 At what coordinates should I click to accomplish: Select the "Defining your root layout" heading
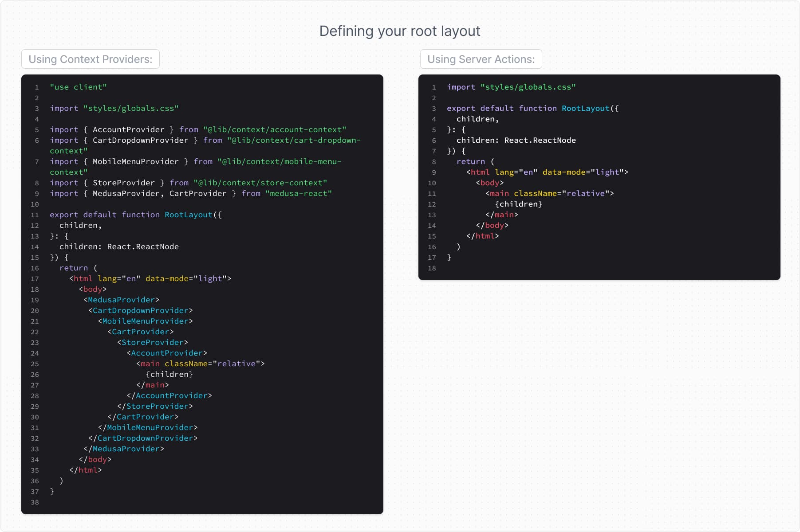point(400,31)
